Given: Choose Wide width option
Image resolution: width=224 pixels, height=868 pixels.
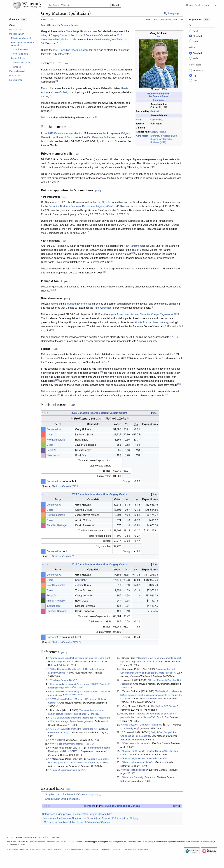Looking at the screenshot, I should pos(191,58).
